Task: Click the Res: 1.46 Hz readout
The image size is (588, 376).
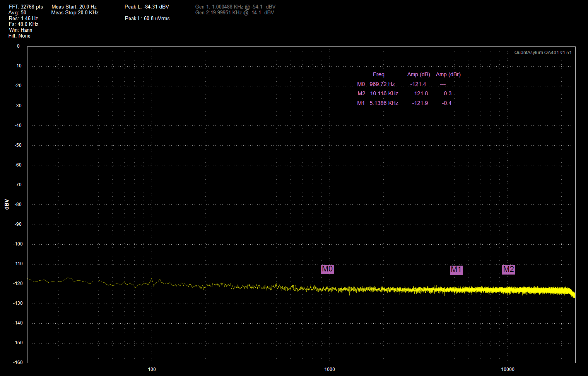Action: (x=24, y=19)
